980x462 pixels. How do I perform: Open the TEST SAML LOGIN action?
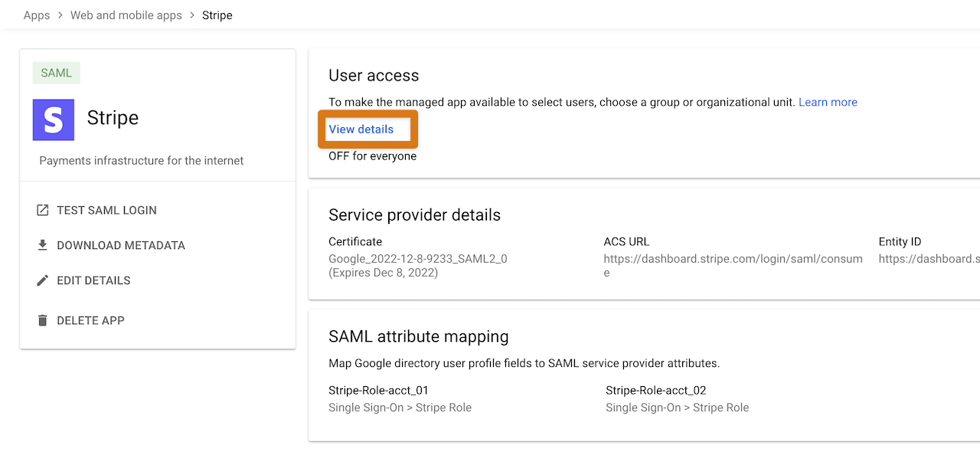[x=106, y=210]
